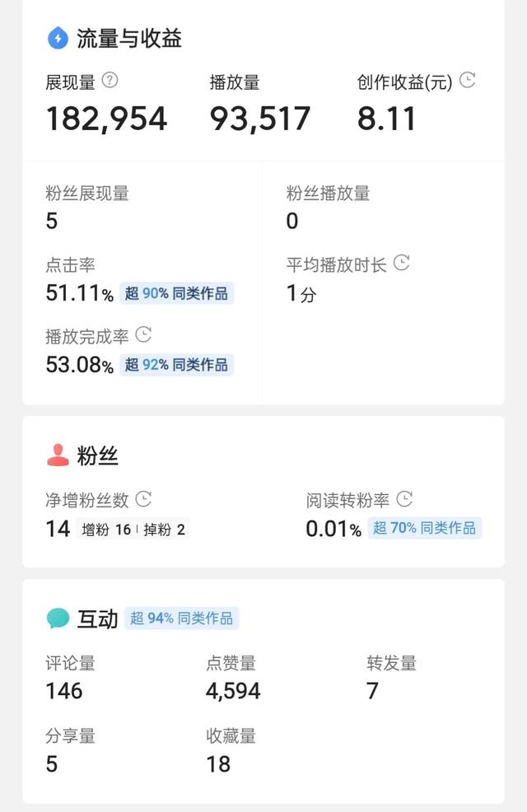Tap the 展现量 value 182,954
This screenshot has width=527, height=812.
[x=107, y=119]
